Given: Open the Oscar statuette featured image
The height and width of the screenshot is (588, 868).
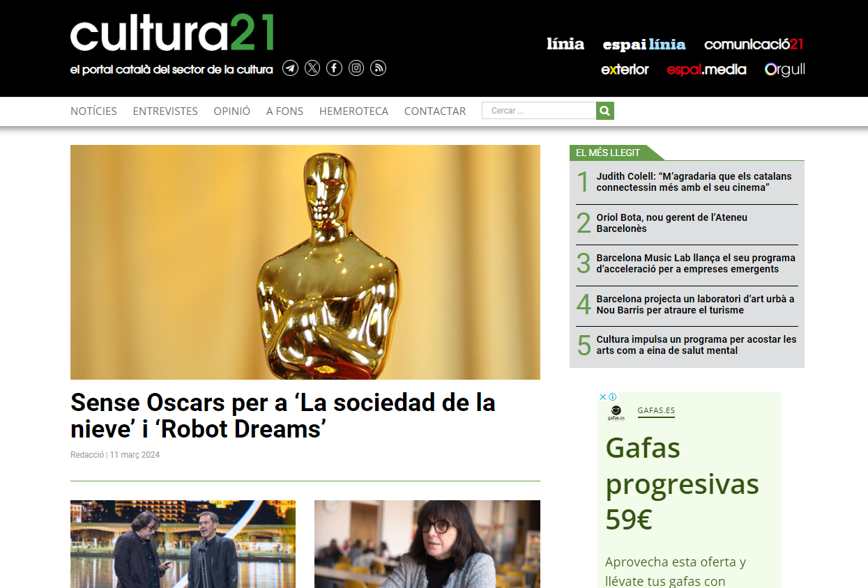Looking at the screenshot, I should tap(305, 262).
